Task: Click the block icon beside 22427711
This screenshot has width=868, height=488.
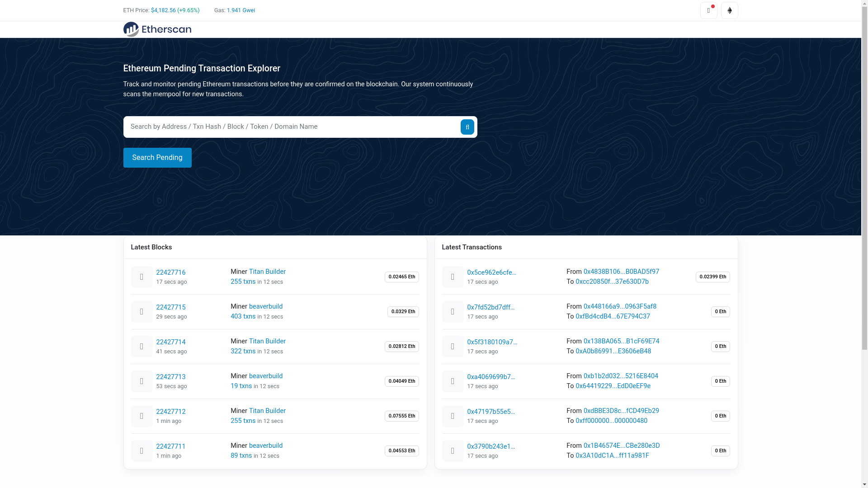Action: pyautogui.click(x=142, y=451)
